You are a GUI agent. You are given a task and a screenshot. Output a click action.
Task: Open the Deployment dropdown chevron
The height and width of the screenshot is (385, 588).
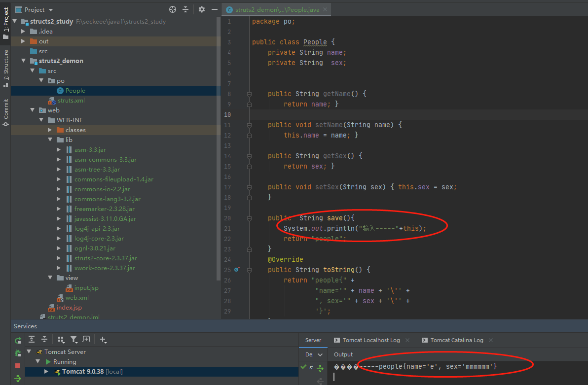[320, 354]
